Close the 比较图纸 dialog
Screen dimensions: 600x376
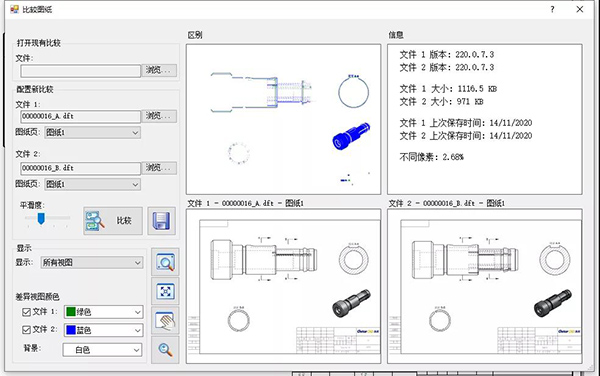[580, 9]
